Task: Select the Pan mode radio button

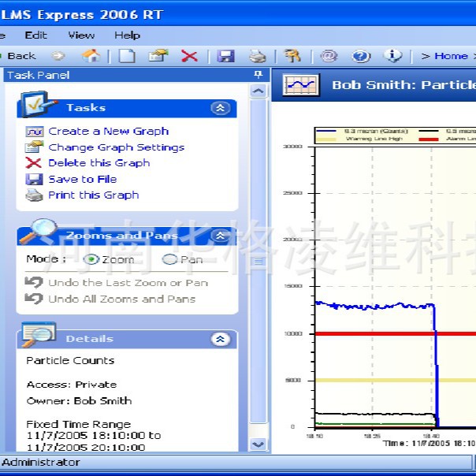Action: pos(169,259)
